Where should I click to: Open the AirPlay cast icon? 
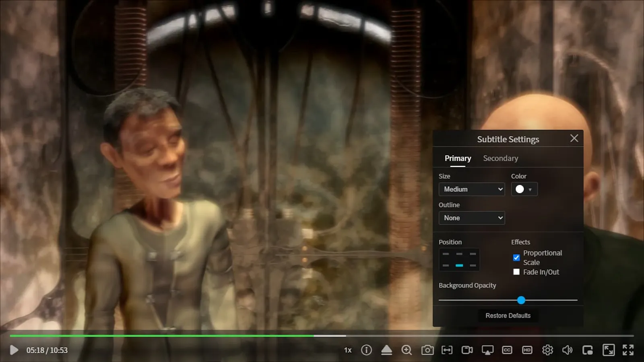[487, 350]
